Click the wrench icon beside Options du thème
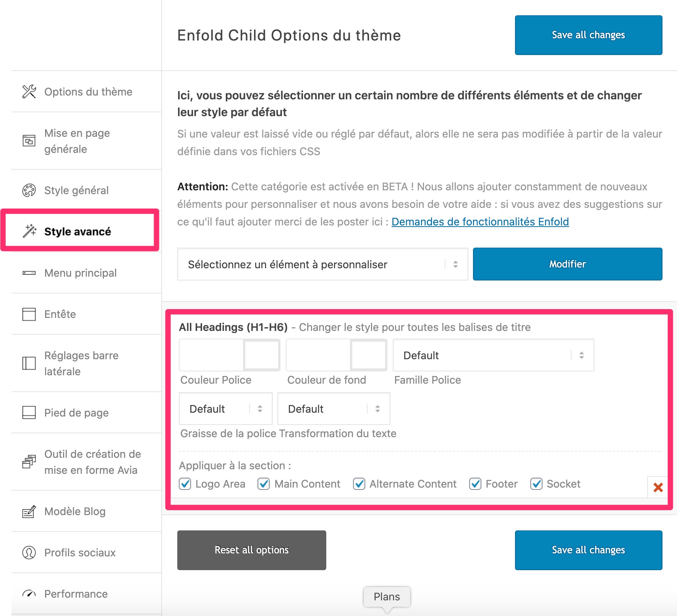The height and width of the screenshot is (616, 677). [29, 92]
